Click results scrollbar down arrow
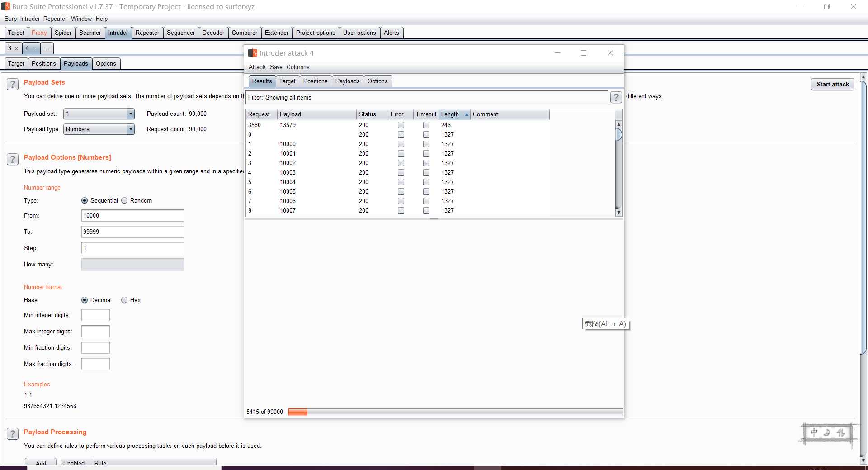Viewport: 868px width, 470px height. coord(618,213)
